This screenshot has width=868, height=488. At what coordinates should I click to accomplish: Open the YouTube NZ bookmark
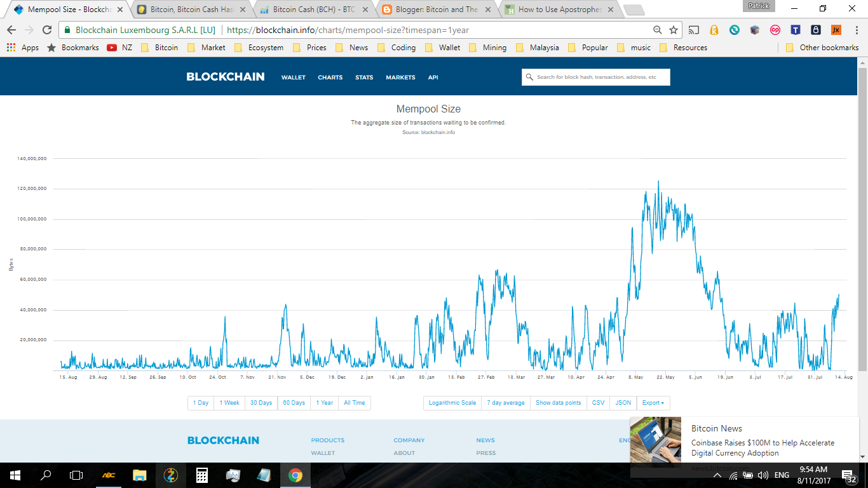coord(119,48)
